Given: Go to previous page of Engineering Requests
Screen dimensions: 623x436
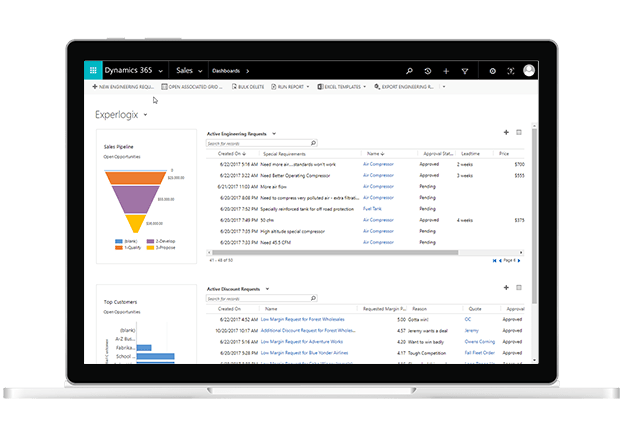Looking at the screenshot, I should [500, 261].
